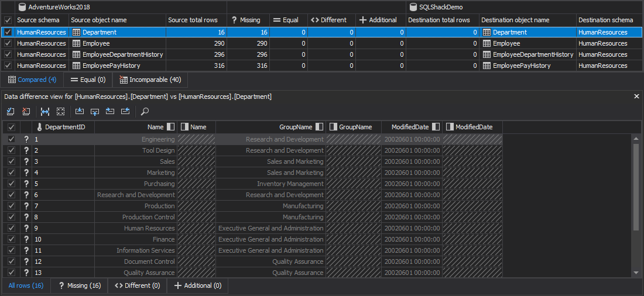The image size is (644, 296).
Task: Select the Different (0) rows tab
Action: (138, 285)
